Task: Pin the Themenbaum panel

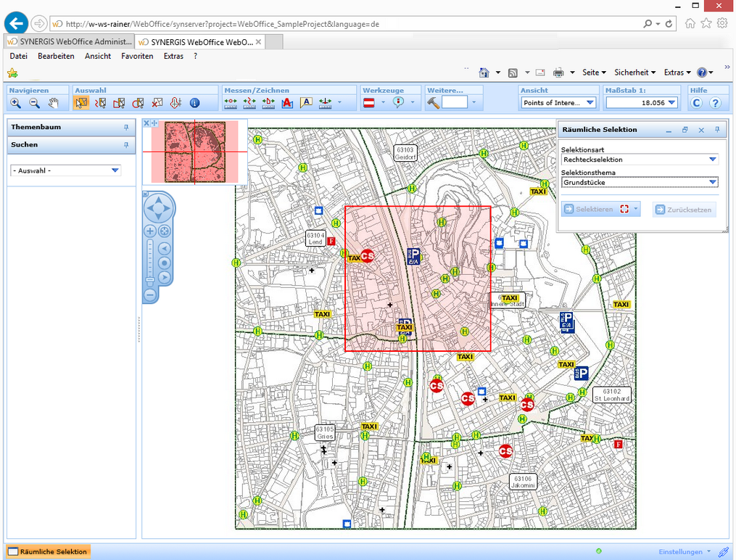Action: coord(126,127)
